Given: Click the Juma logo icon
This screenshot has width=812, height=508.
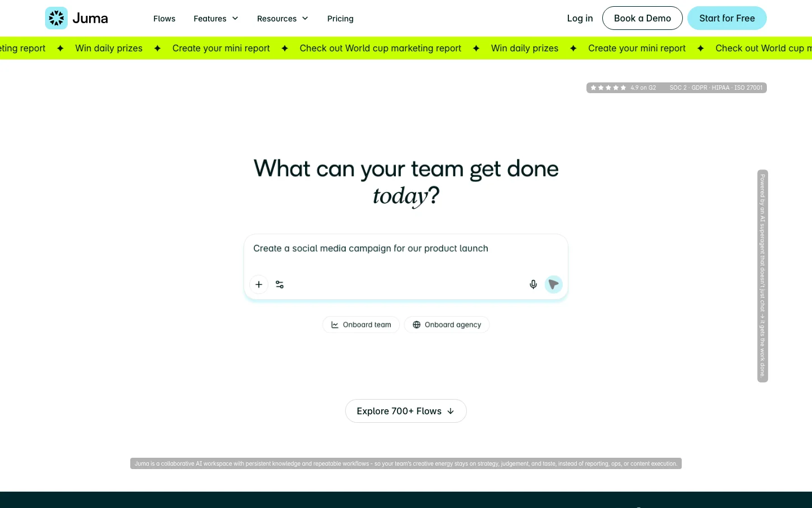Looking at the screenshot, I should click(56, 18).
